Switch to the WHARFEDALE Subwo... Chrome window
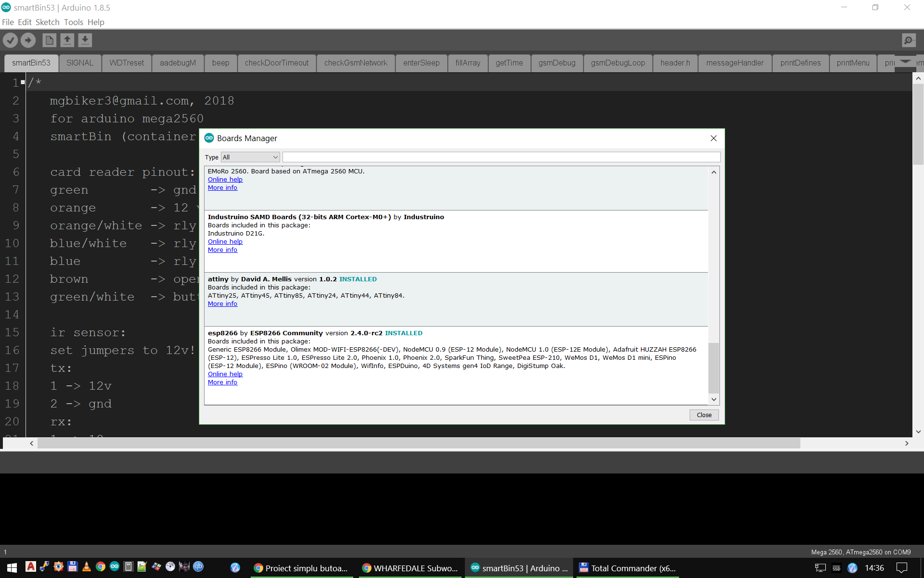The image size is (924, 578). (411, 568)
